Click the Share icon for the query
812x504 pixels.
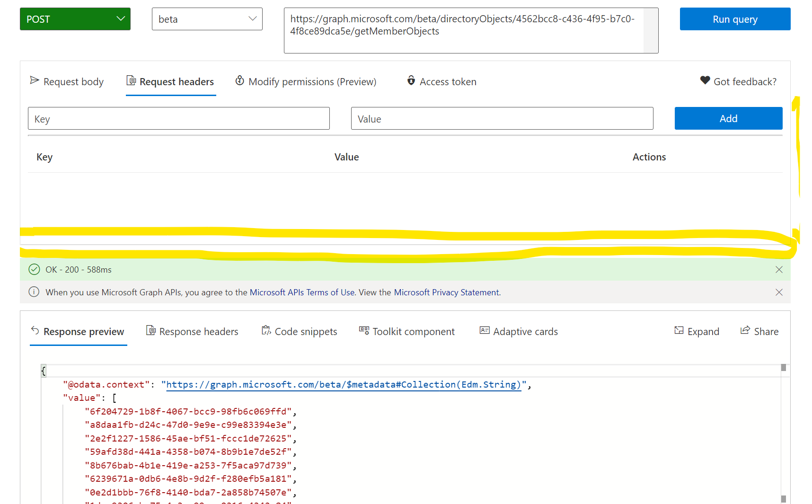[x=746, y=331]
